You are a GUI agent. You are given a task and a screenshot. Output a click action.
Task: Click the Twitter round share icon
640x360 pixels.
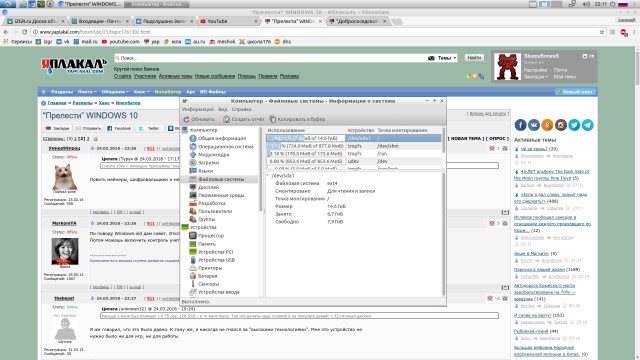(x=574, y=125)
